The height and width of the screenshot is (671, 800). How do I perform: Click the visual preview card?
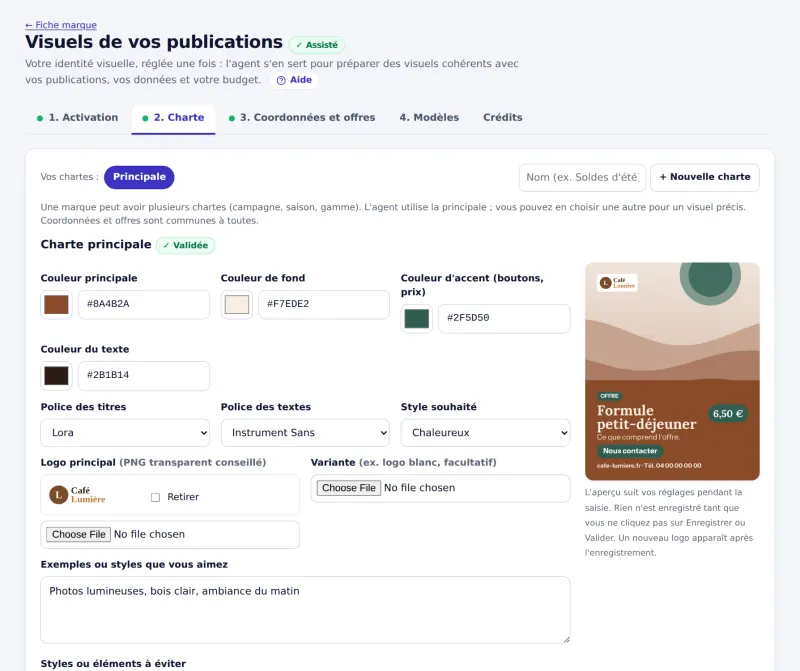(x=672, y=371)
